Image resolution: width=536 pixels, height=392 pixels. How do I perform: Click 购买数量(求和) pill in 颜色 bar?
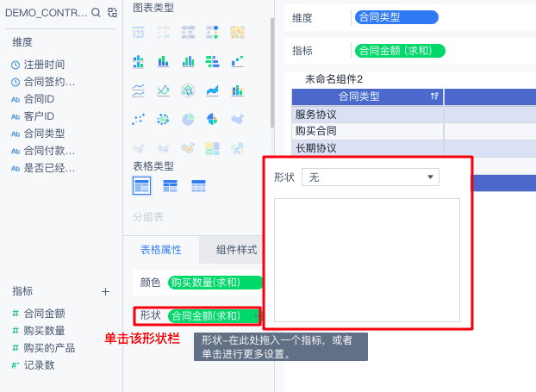215,283
